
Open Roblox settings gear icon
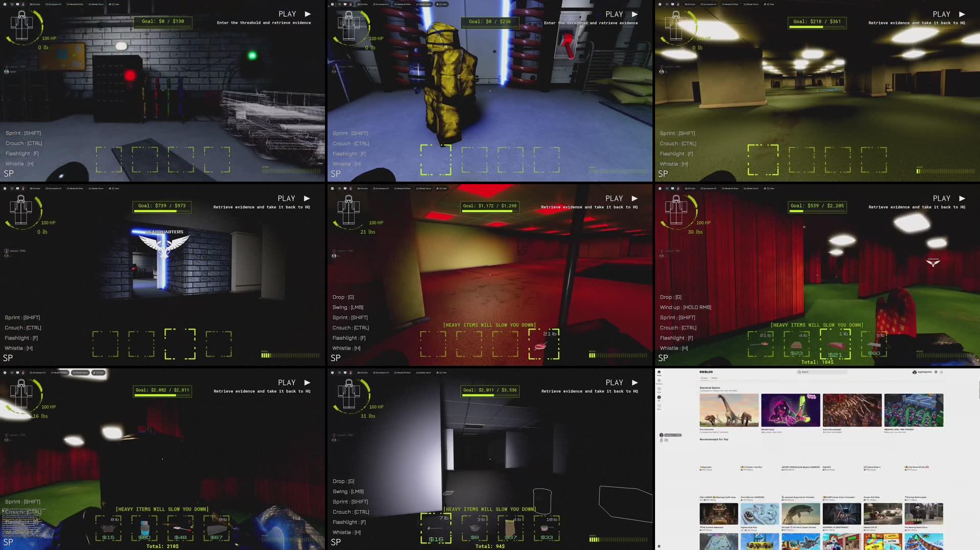click(x=936, y=372)
